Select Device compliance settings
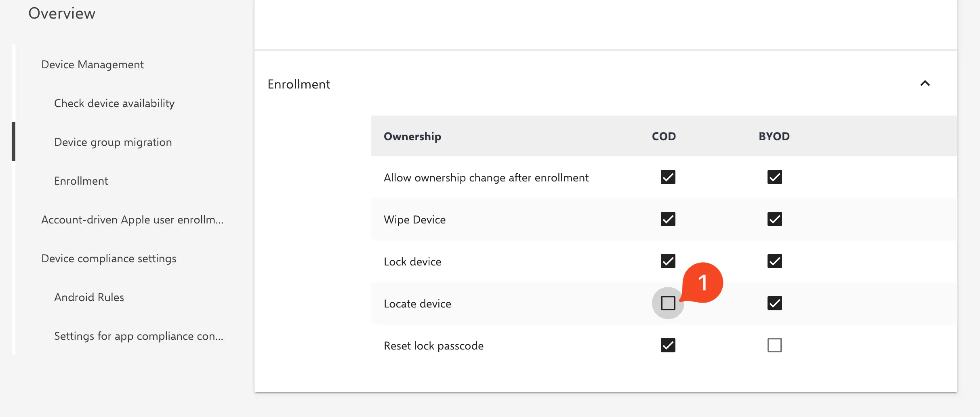The image size is (980, 417). coord(109,259)
